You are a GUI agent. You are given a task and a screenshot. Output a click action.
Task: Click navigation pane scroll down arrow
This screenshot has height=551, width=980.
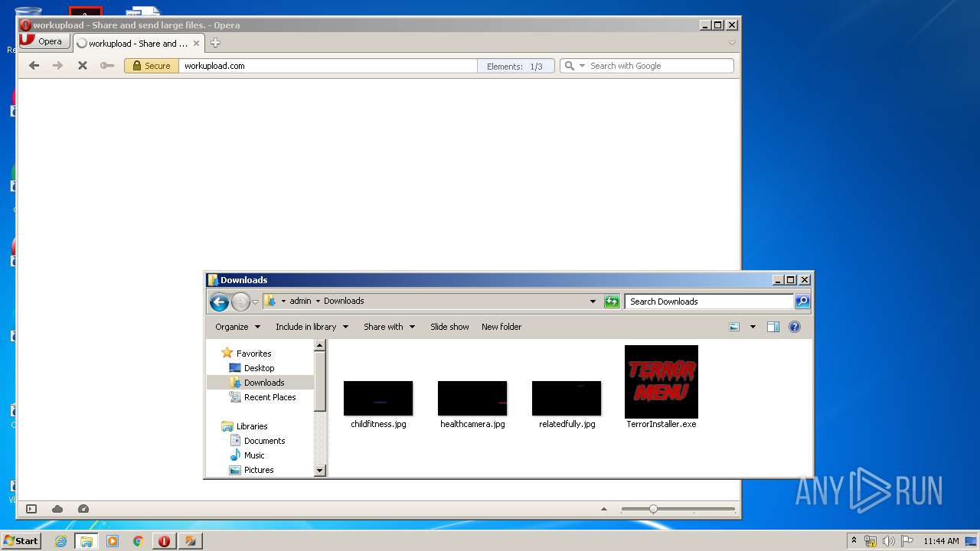pos(320,470)
